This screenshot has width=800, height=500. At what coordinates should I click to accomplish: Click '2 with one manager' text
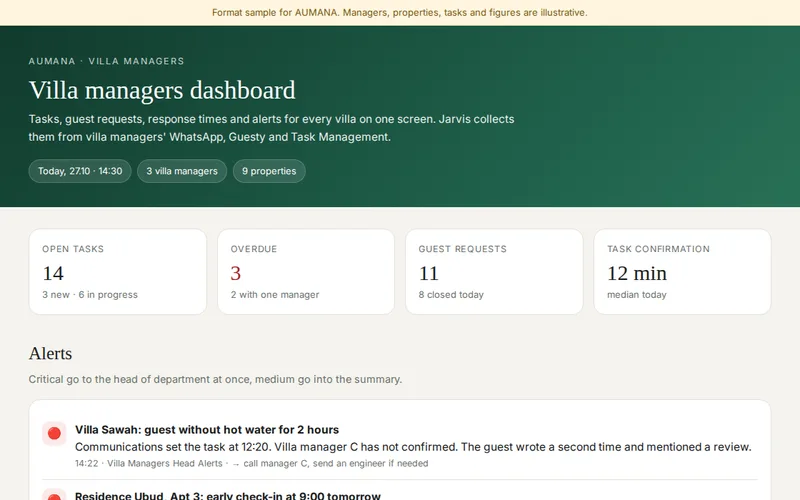(x=274, y=295)
